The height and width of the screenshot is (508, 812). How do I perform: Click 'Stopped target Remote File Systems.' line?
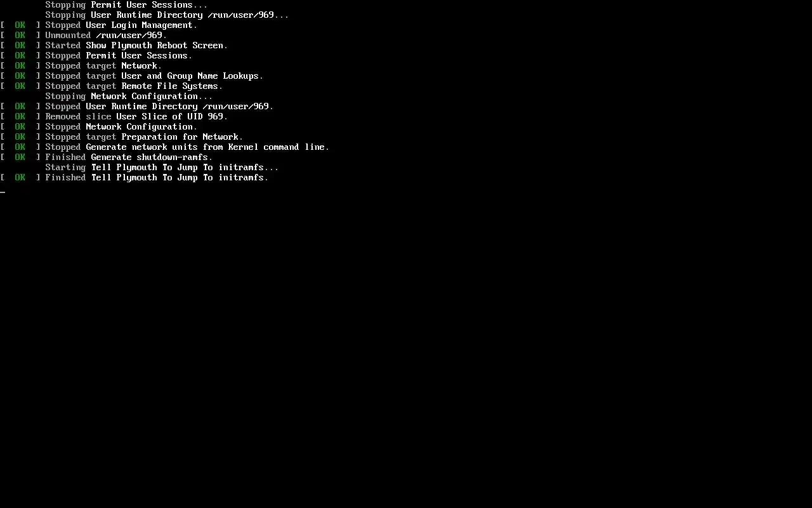point(134,86)
